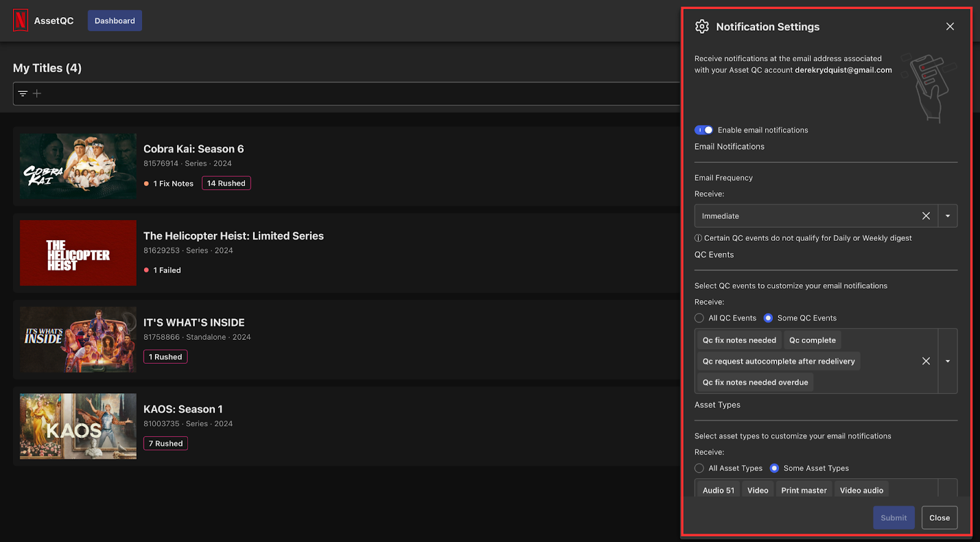980x542 pixels.
Task: Click the daily or weekly digest info icon
Action: 698,238
